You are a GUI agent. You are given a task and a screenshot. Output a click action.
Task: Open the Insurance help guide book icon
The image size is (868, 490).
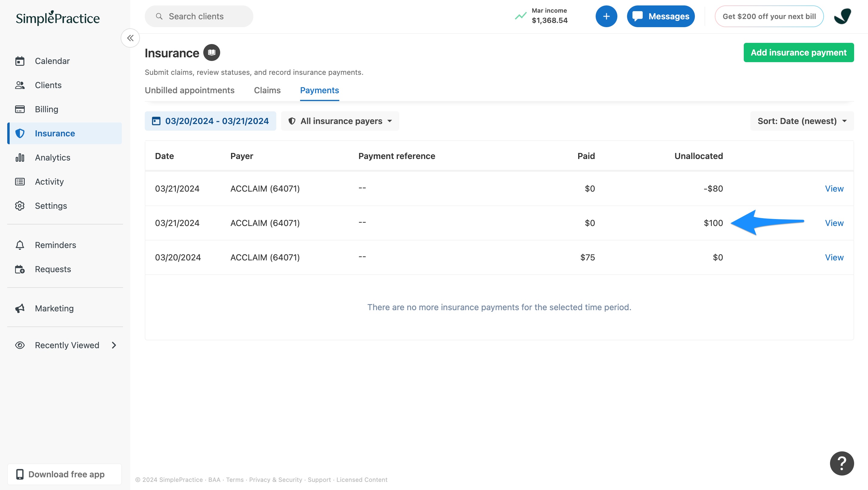212,52
